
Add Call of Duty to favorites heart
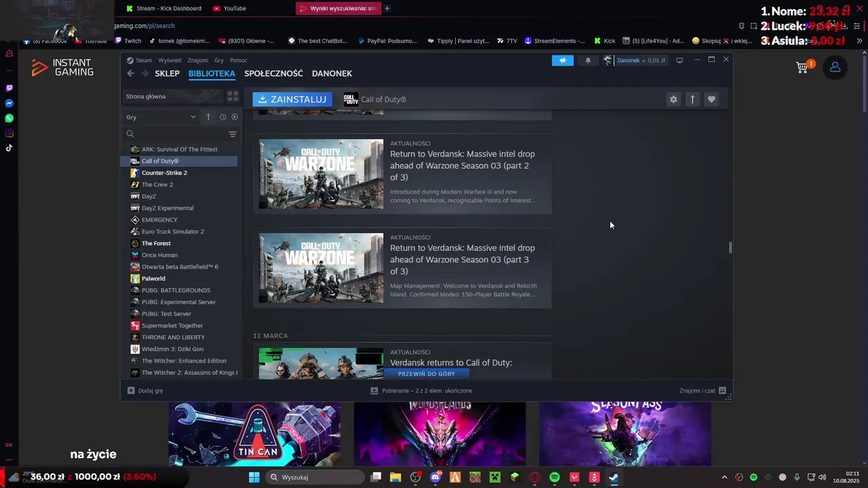711,100
